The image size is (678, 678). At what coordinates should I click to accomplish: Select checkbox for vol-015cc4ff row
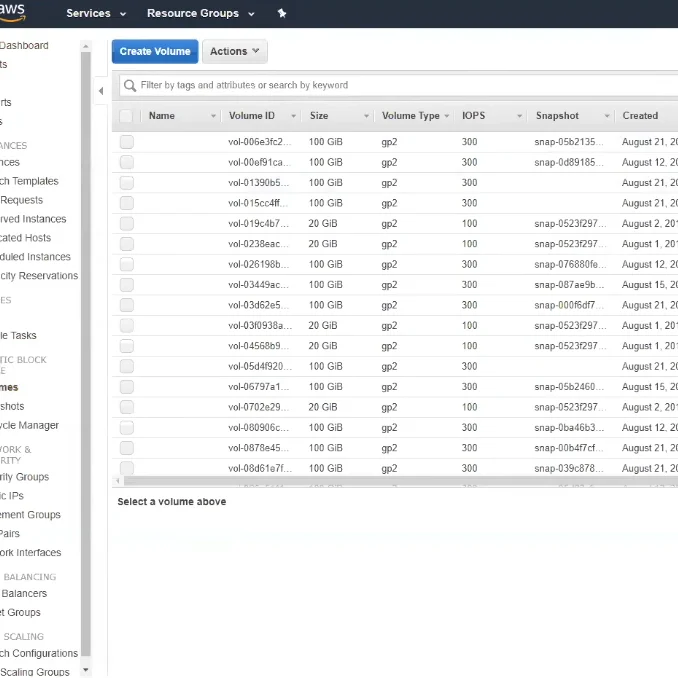[127, 203]
